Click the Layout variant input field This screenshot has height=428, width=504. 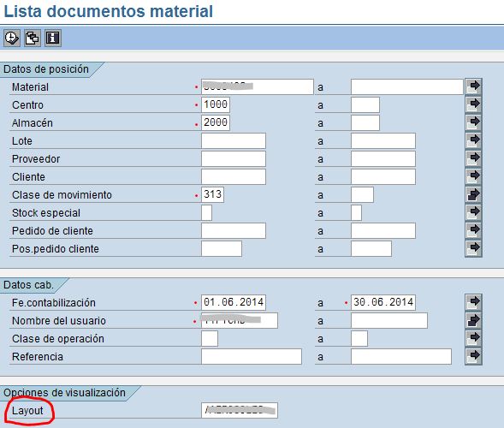pyautogui.click(x=240, y=410)
